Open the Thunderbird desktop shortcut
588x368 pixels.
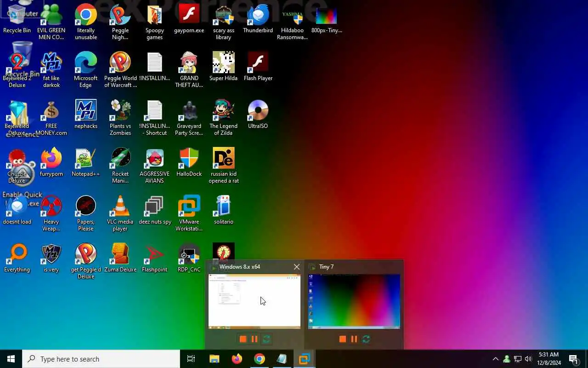[x=258, y=18]
